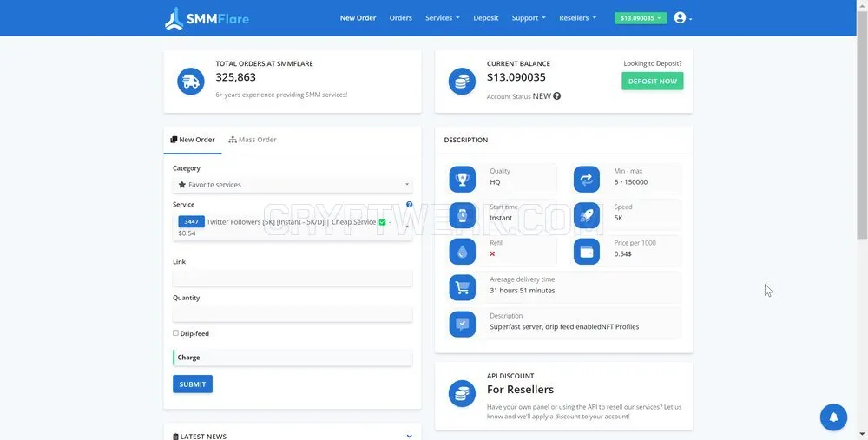Click the HQ quality value
Image resolution: width=868 pixels, height=440 pixels.
pos(495,182)
